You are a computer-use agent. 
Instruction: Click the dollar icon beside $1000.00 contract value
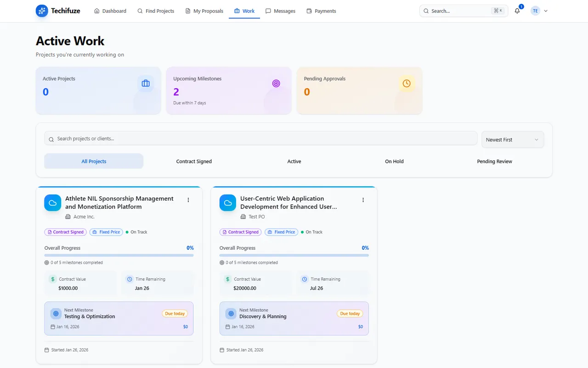(x=53, y=279)
